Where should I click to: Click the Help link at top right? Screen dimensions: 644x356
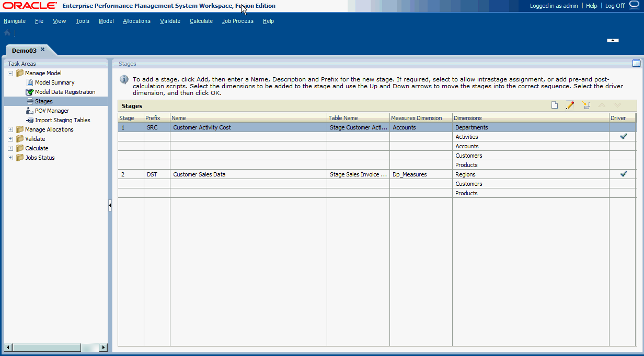[592, 6]
